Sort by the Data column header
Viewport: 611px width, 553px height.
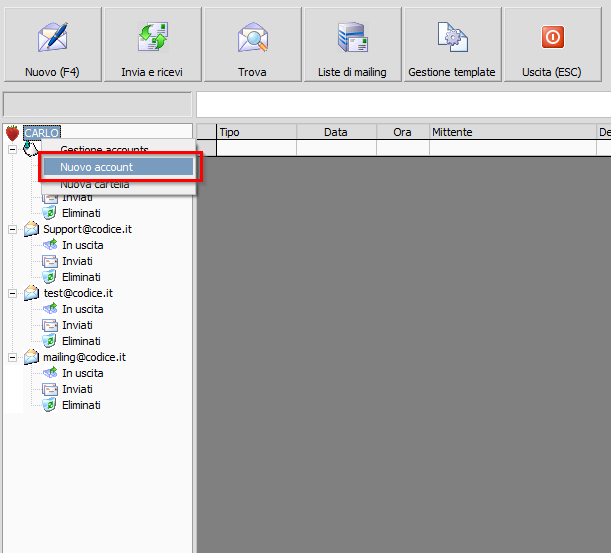[336, 132]
